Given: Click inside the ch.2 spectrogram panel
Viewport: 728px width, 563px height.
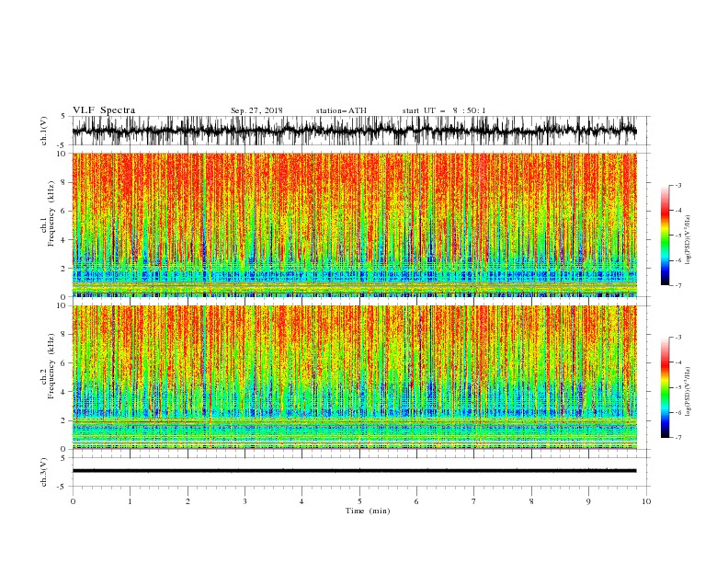Looking at the screenshot, I should (354, 377).
